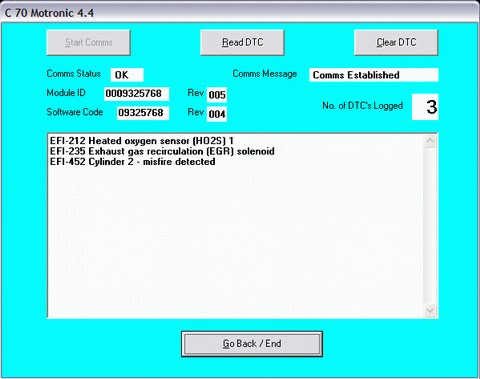The image size is (480, 379).
Task: Select the EFI-452 Cylinder 2 misfire entry
Action: 132,162
